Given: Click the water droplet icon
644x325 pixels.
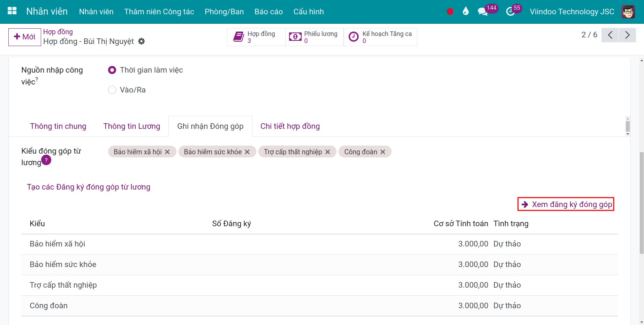Looking at the screenshot, I should pos(466,12).
